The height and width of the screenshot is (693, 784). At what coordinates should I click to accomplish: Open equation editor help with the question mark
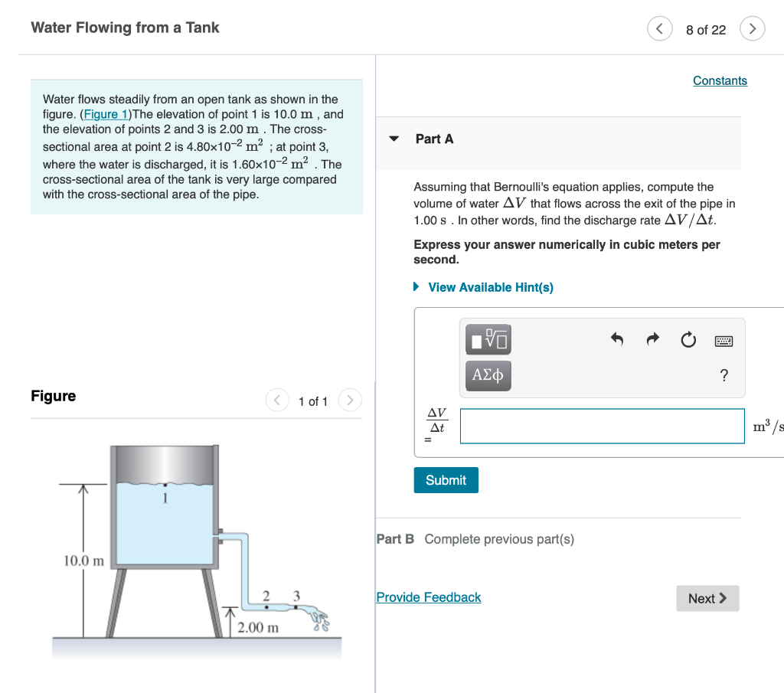coord(724,376)
